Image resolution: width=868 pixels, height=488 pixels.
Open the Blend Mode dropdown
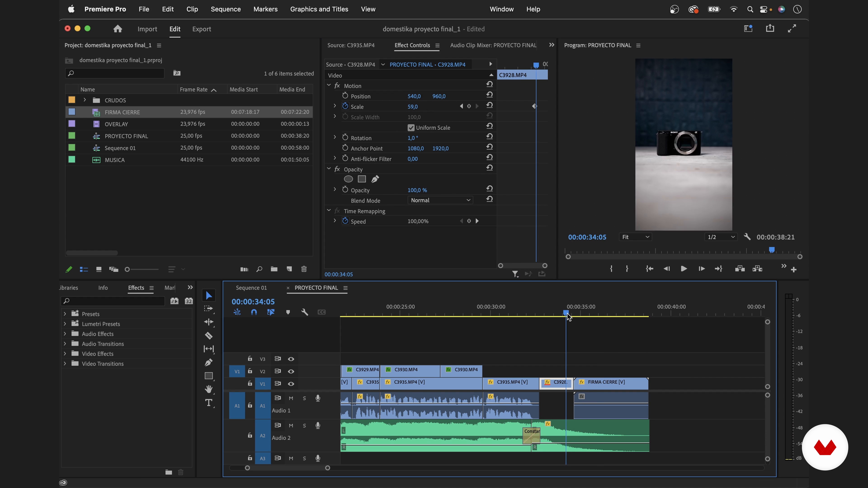point(440,200)
